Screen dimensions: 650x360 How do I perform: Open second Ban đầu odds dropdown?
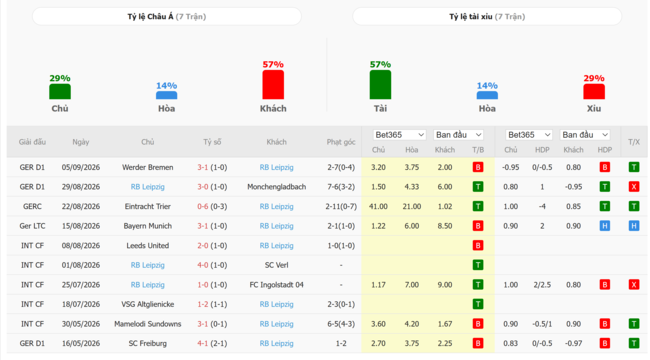pyautogui.click(x=585, y=135)
